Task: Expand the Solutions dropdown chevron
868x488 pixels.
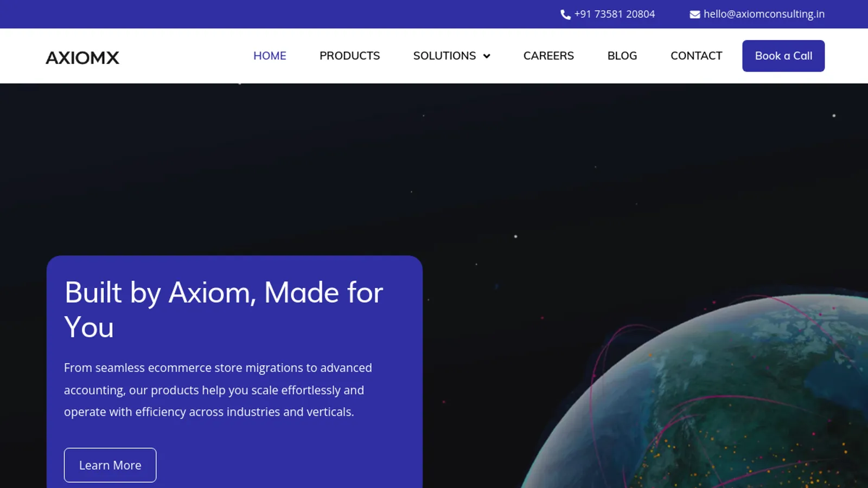Action: [487, 56]
